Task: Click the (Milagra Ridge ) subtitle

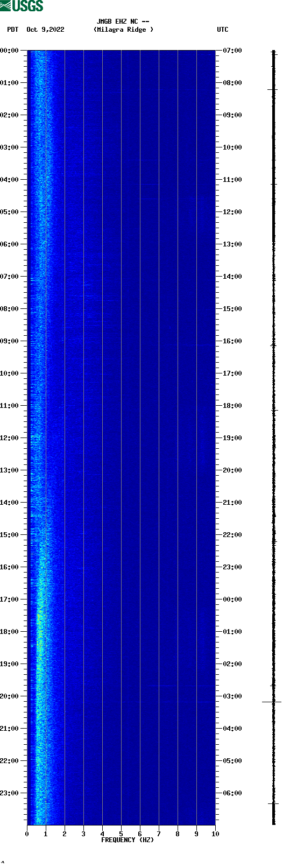Action: [123, 30]
